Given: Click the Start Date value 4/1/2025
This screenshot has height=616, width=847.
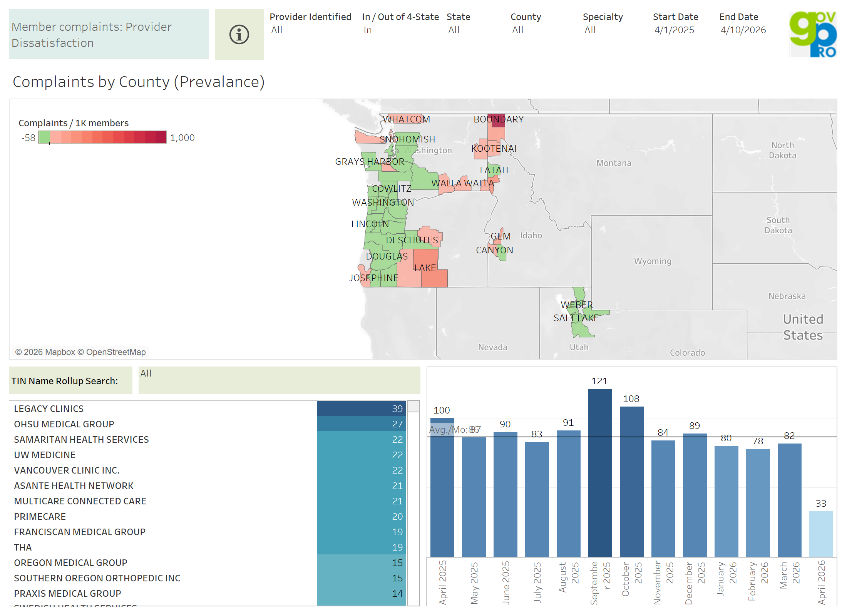Looking at the screenshot, I should point(674,30).
